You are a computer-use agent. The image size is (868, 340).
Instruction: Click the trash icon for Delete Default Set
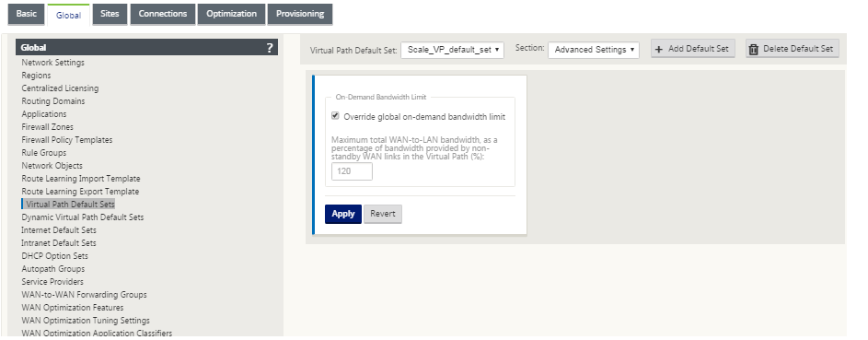(x=754, y=49)
